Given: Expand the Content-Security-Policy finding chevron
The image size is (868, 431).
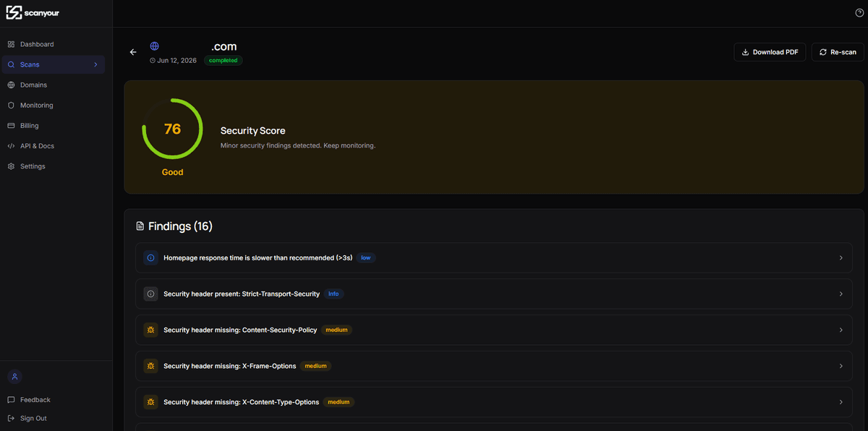Looking at the screenshot, I should click(841, 330).
